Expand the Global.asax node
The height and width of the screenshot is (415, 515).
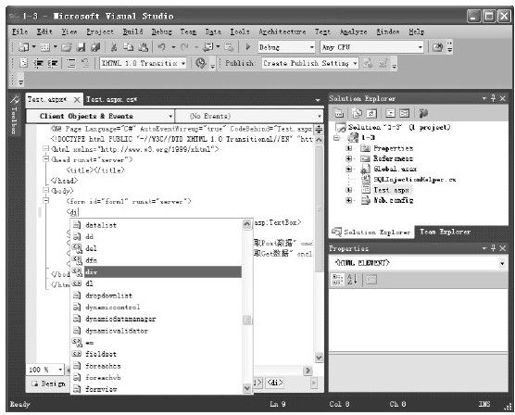pos(349,169)
